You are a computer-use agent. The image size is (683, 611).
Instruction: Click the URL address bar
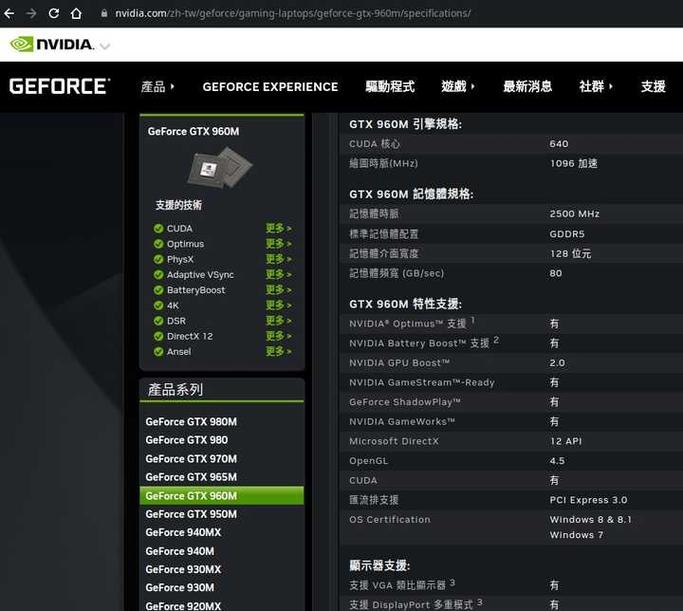pyautogui.click(x=293, y=14)
